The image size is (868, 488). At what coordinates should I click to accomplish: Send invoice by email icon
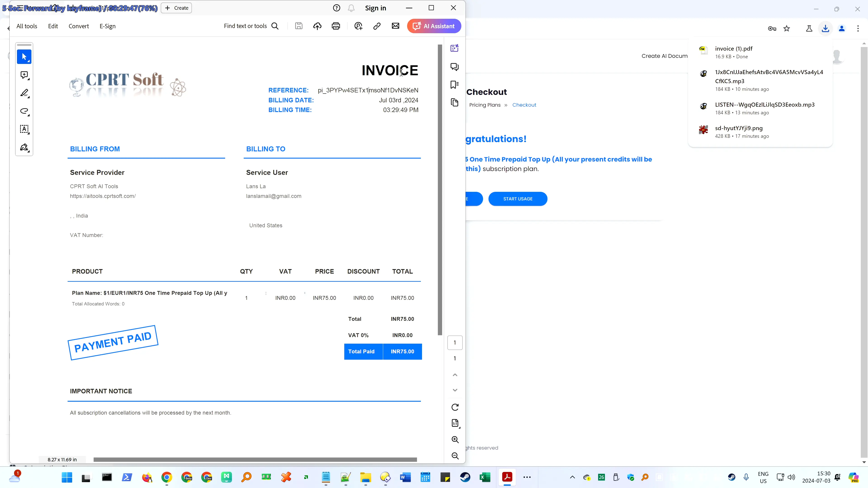click(x=395, y=26)
